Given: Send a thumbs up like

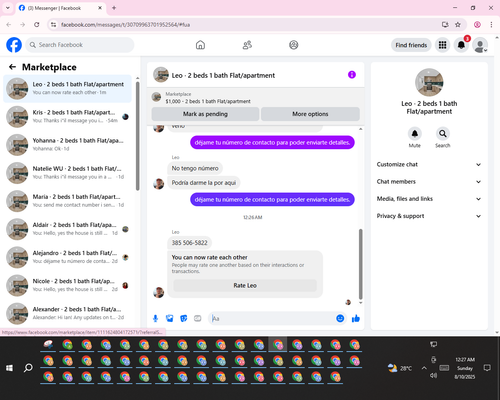Looking at the screenshot, I should pyautogui.click(x=356, y=318).
